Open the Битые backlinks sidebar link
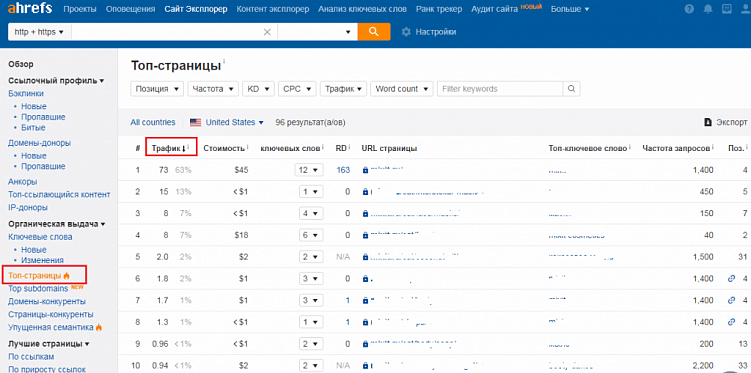751x373 pixels. pyautogui.click(x=33, y=128)
